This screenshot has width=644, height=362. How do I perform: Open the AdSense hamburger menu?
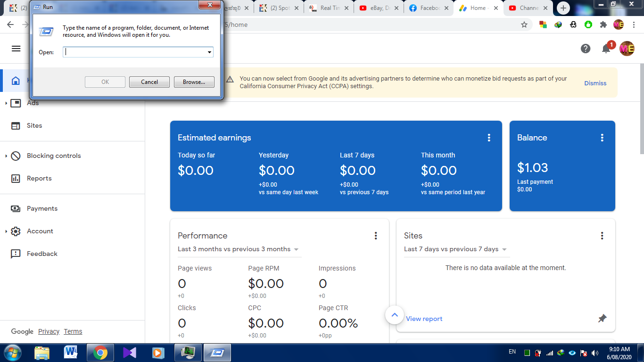tap(16, 49)
